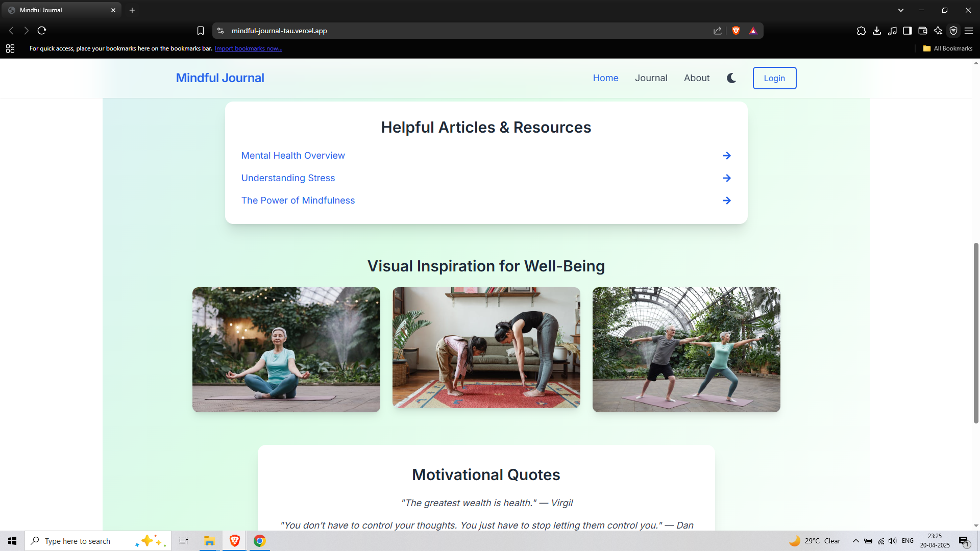Open the browser hamburger menu
Screen dimensions: 980x551
point(969,31)
